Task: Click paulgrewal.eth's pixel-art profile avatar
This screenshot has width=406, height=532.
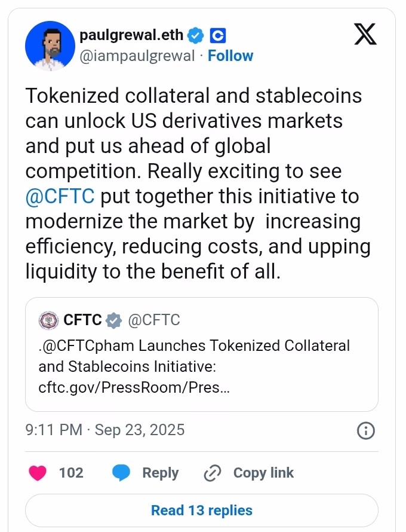Action: [x=48, y=46]
